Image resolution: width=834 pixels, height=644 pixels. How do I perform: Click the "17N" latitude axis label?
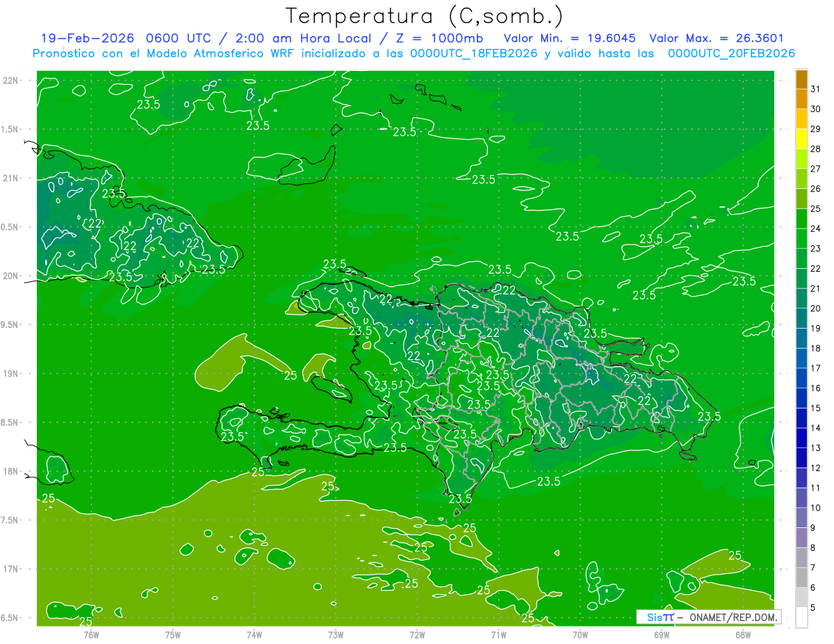pyautogui.click(x=11, y=569)
